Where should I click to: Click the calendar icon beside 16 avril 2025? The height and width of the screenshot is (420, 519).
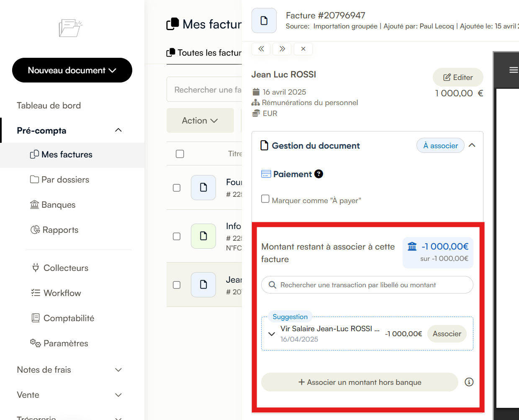[256, 92]
